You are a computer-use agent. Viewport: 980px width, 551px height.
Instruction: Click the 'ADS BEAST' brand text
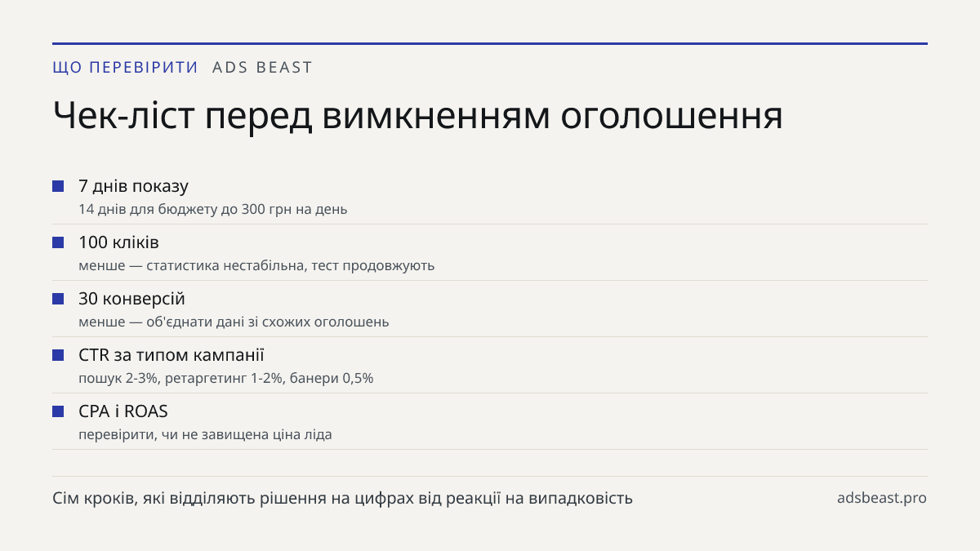[x=262, y=67]
